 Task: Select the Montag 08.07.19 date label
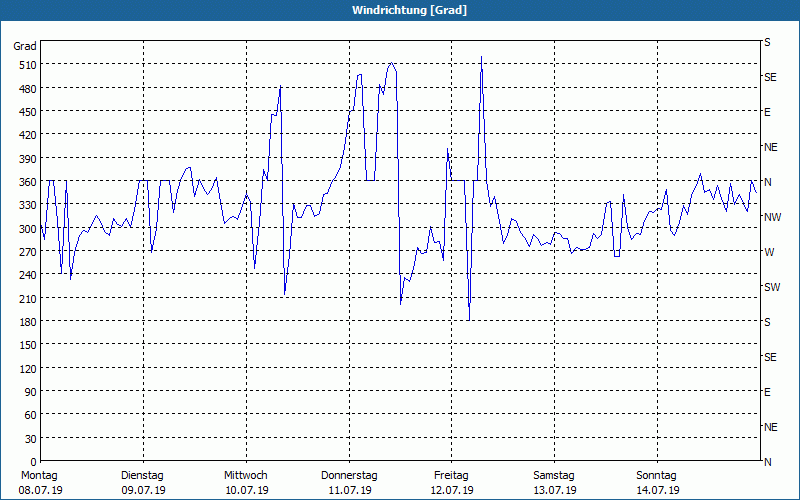pyautogui.click(x=40, y=483)
